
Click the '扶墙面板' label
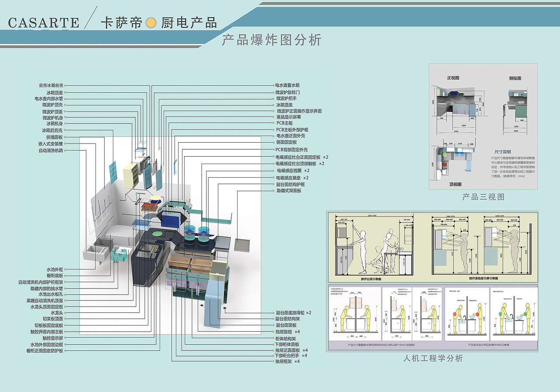pyautogui.click(x=55, y=137)
